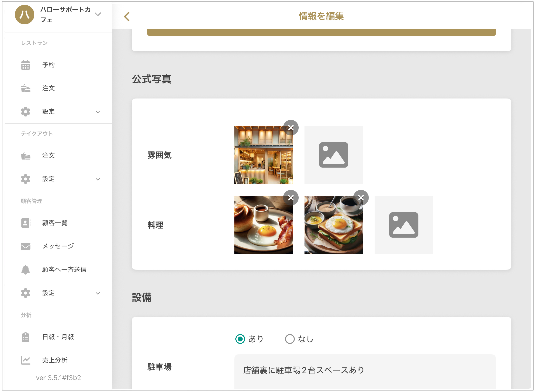The height and width of the screenshot is (392, 535).
Task: Click the 分析 section label
Action: click(x=26, y=315)
